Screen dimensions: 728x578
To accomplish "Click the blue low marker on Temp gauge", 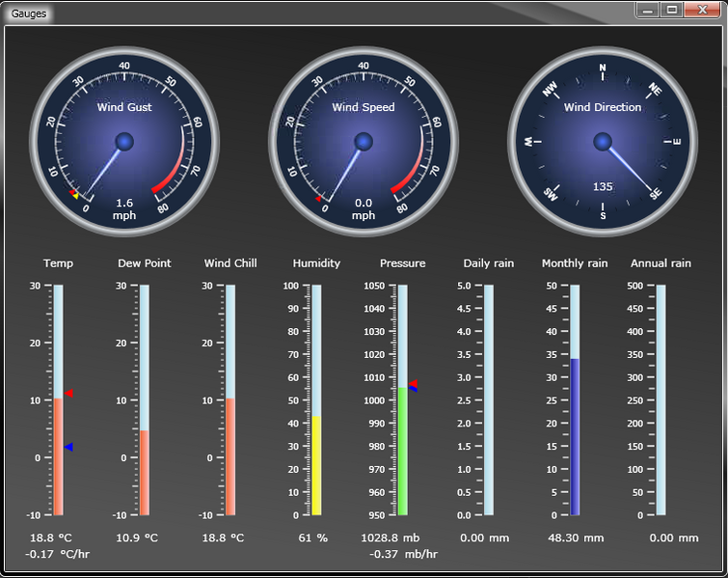I will coord(68,447).
